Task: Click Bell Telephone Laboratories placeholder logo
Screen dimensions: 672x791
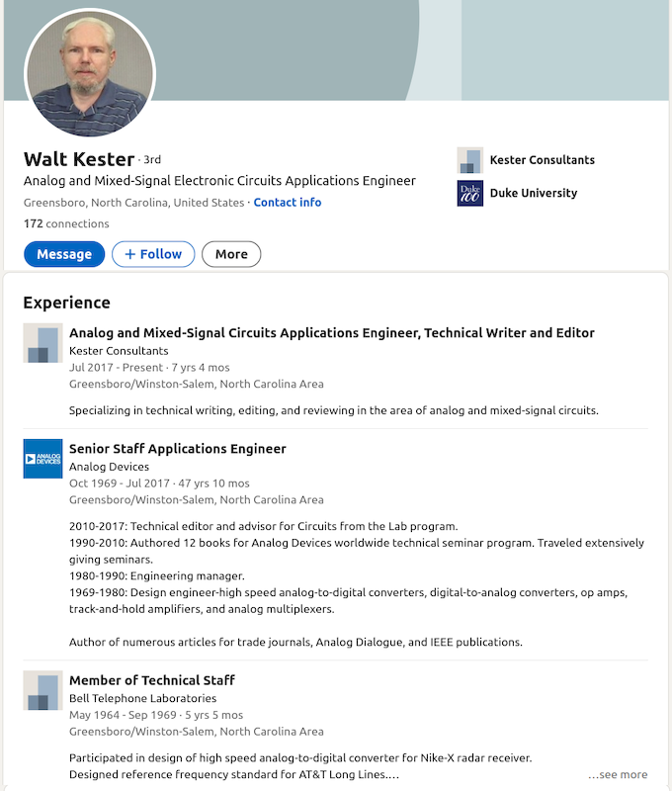Action: coord(42,690)
